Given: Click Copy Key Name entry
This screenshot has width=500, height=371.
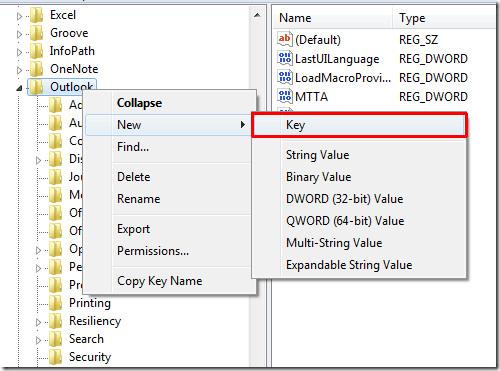Looking at the screenshot, I should (x=159, y=281).
